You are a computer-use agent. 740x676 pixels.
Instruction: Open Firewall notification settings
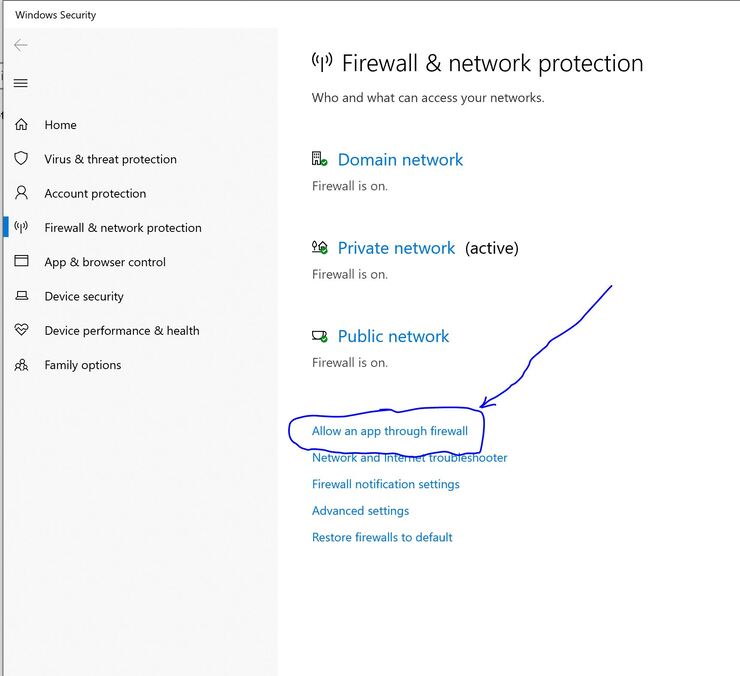tap(385, 484)
